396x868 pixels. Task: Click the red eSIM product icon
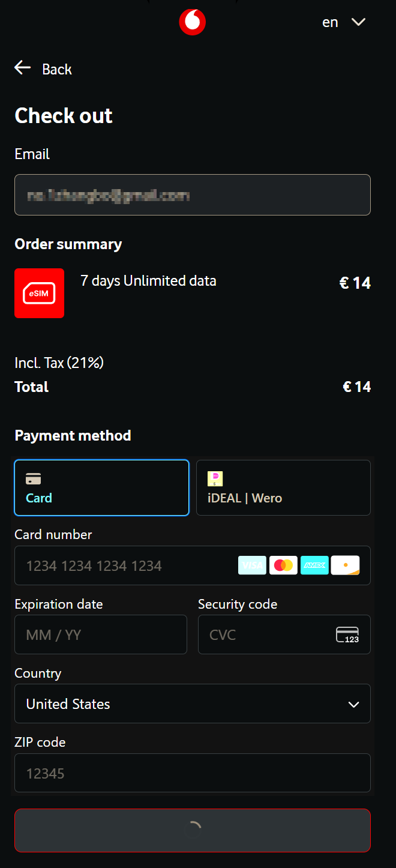pyautogui.click(x=40, y=293)
